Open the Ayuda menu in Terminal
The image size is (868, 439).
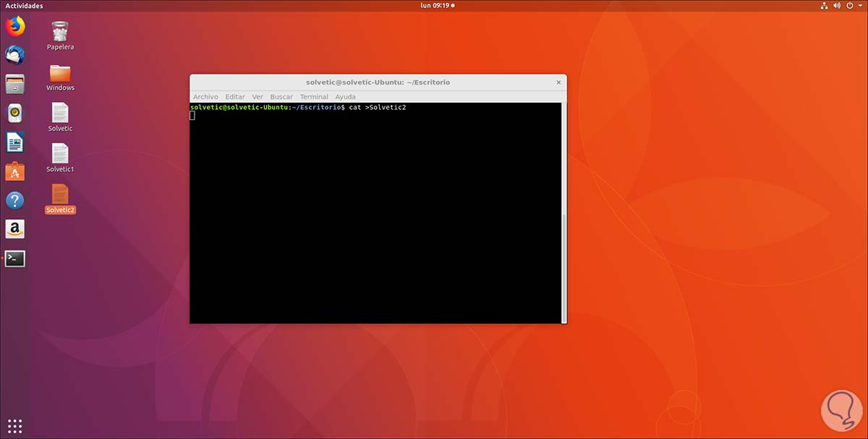tap(345, 96)
